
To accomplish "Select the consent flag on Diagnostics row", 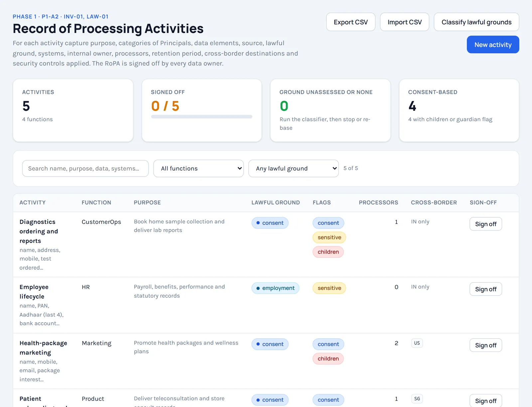I will point(328,223).
